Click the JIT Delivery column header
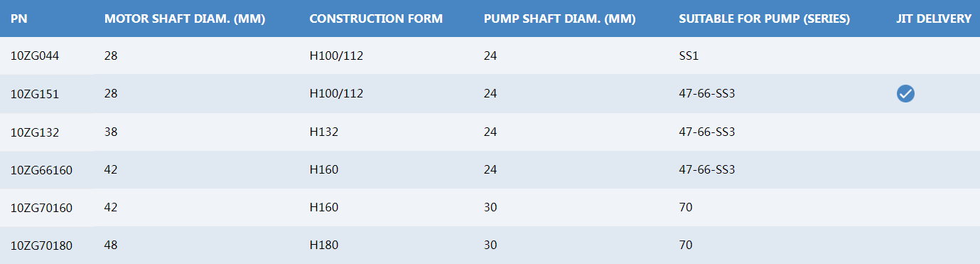 coord(934,19)
